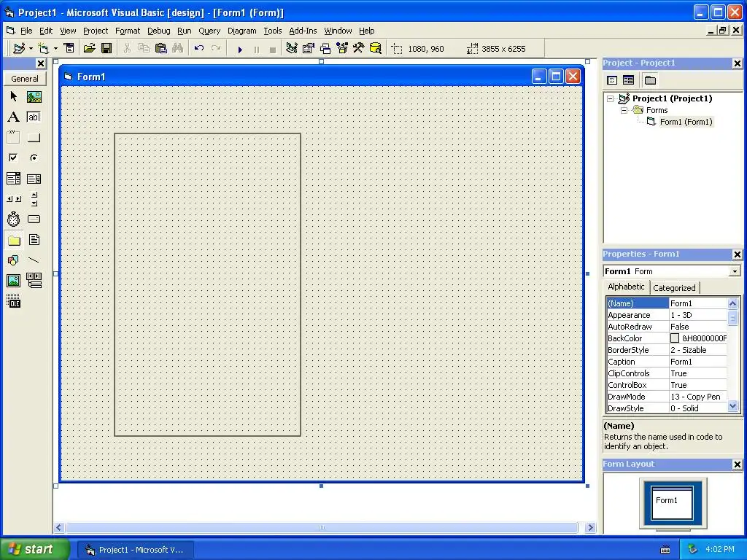The width and height of the screenshot is (747, 560).
Task: Select the Timer control tool
Action: coord(13,219)
